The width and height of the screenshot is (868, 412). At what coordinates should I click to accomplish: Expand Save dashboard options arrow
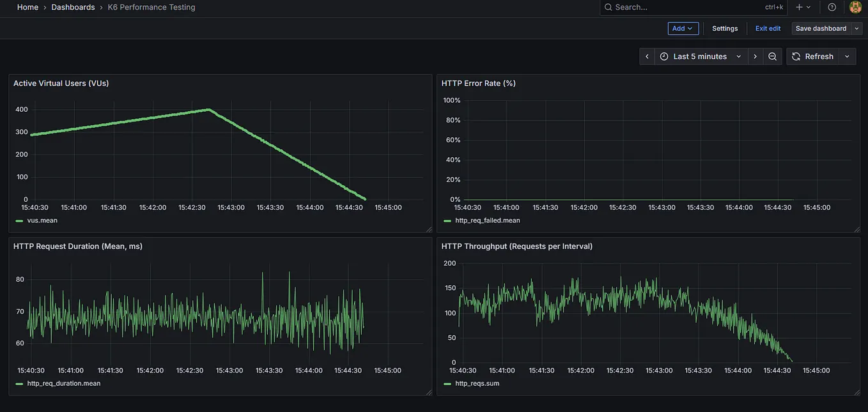pos(857,28)
